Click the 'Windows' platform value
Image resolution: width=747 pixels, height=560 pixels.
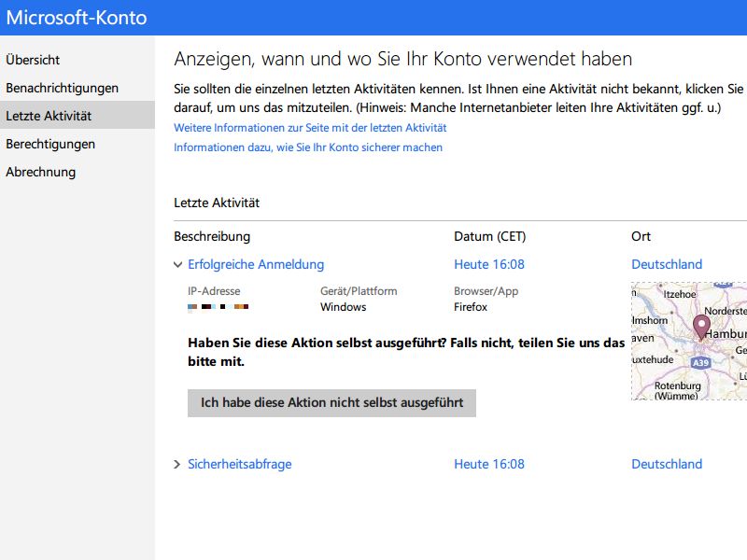tap(343, 307)
